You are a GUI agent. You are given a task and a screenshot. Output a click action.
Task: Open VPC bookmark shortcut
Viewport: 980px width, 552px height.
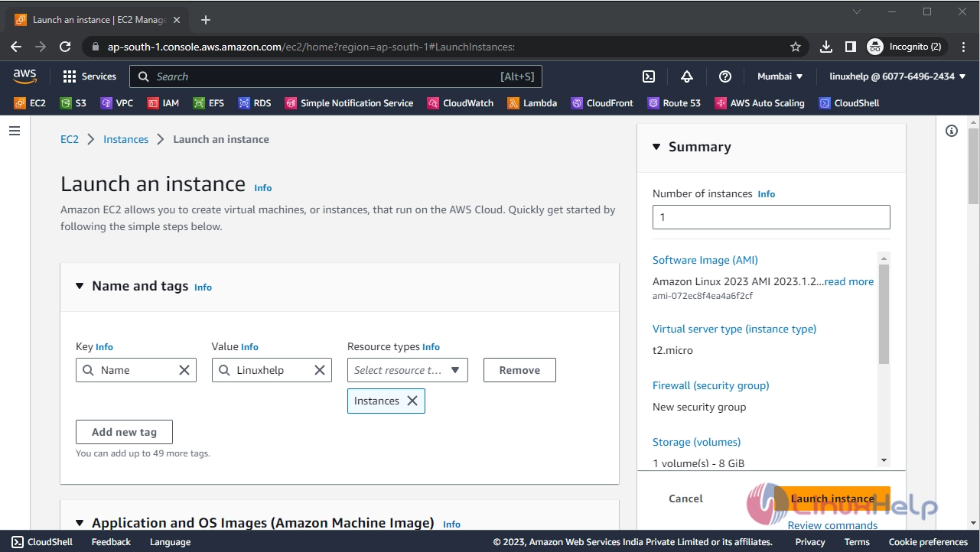coord(117,103)
